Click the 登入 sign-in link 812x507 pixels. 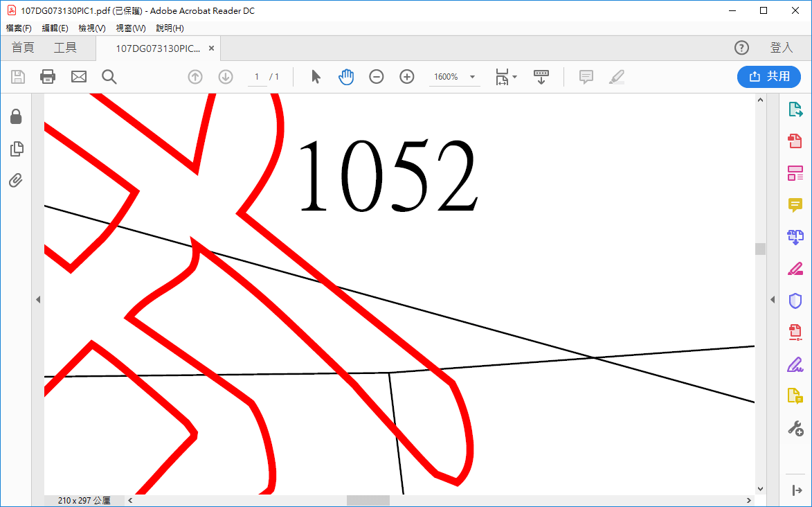782,47
